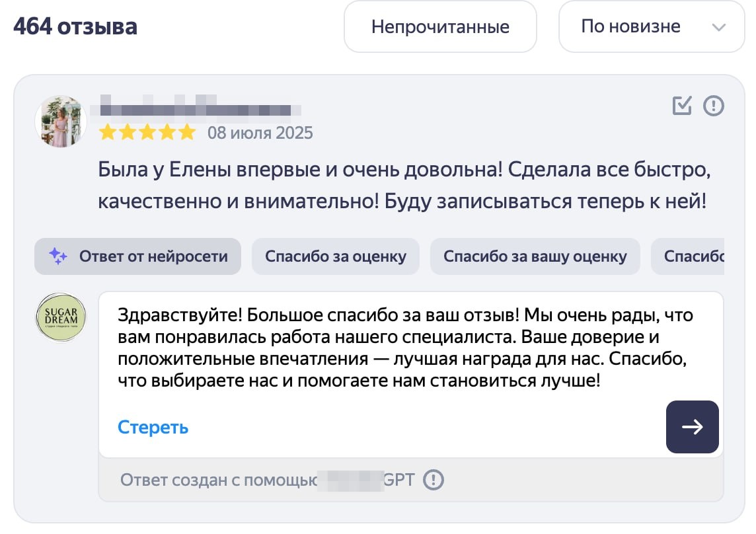The image size is (756, 534).
Task: Toggle the Спасибо за оценку quick reply
Action: 335,256
